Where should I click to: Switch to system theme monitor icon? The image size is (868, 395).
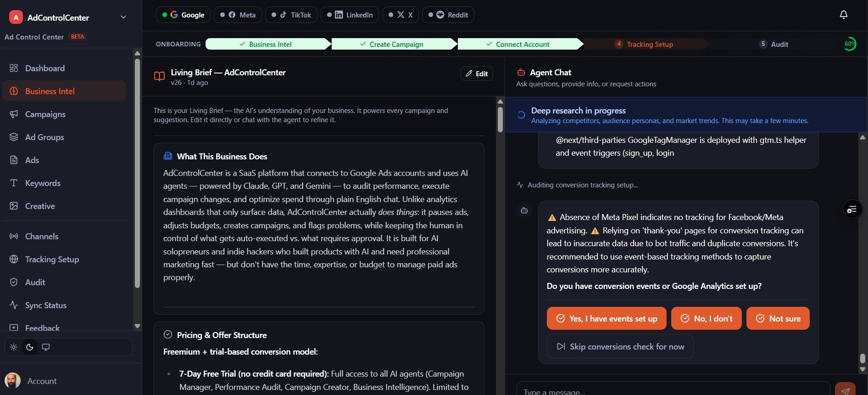pos(46,347)
